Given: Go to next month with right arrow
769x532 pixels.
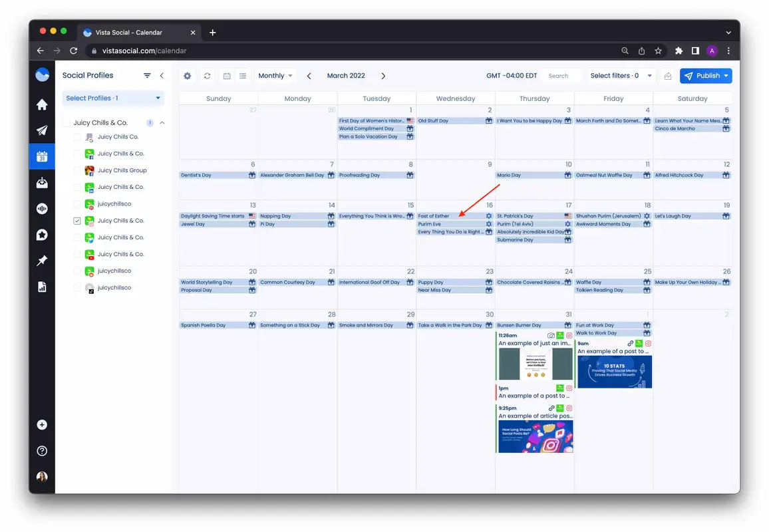Looking at the screenshot, I should pyautogui.click(x=383, y=76).
